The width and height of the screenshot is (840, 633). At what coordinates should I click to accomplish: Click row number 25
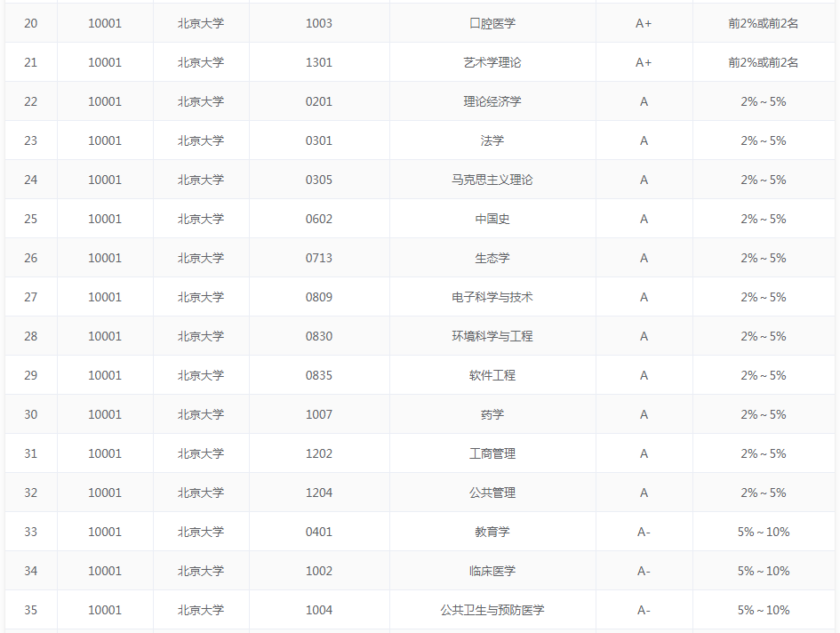click(30, 220)
